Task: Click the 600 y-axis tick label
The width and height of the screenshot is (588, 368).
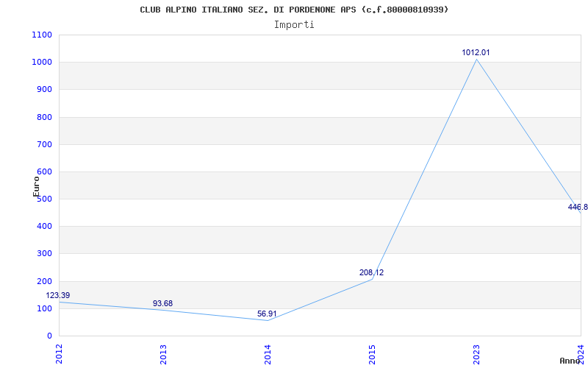Action: [x=45, y=171]
